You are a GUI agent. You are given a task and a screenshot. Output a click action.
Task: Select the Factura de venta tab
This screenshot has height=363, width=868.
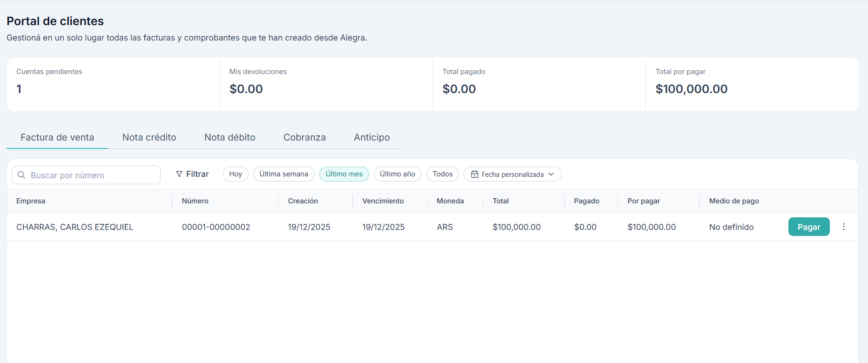pyautogui.click(x=57, y=137)
